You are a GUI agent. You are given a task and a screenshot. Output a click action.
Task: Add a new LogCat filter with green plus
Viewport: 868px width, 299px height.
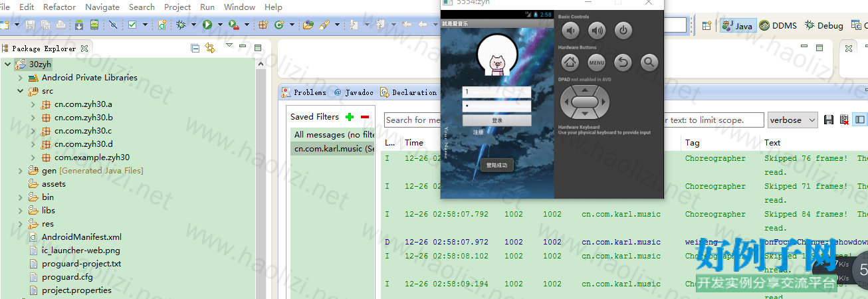click(x=350, y=117)
